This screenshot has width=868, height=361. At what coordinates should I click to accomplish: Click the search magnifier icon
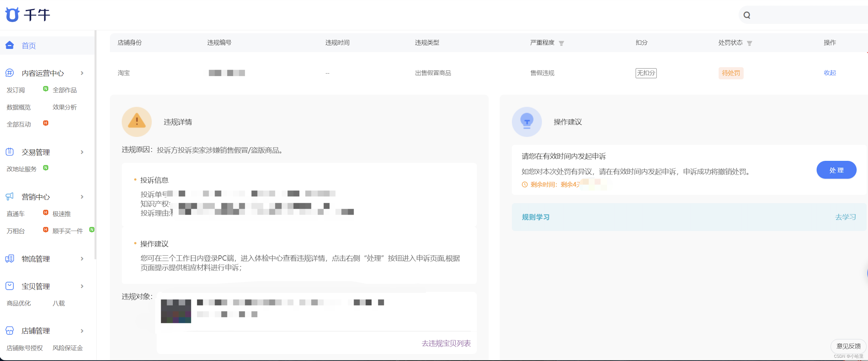pyautogui.click(x=747, y=15)
